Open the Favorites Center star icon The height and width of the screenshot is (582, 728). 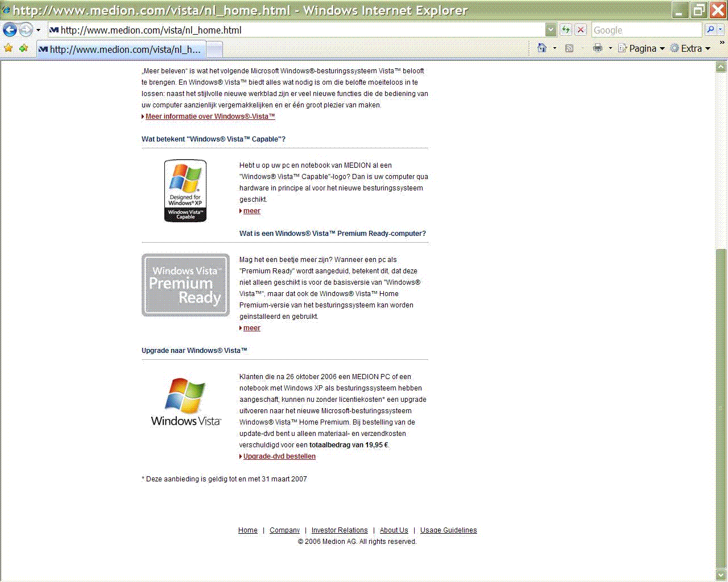(8, 48)
